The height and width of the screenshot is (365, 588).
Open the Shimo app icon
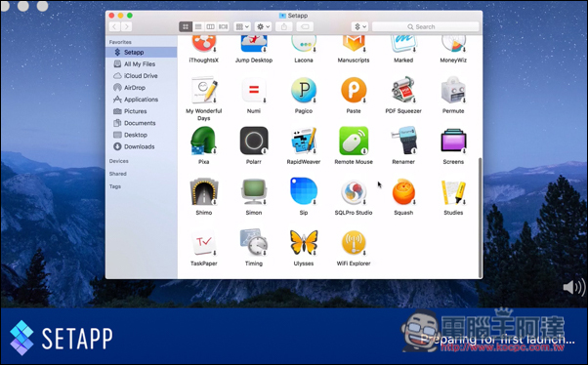[x=203, y=192]
